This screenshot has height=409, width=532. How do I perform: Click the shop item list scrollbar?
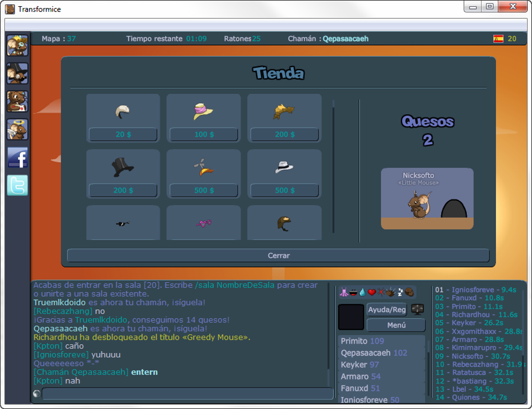point(333,166)
